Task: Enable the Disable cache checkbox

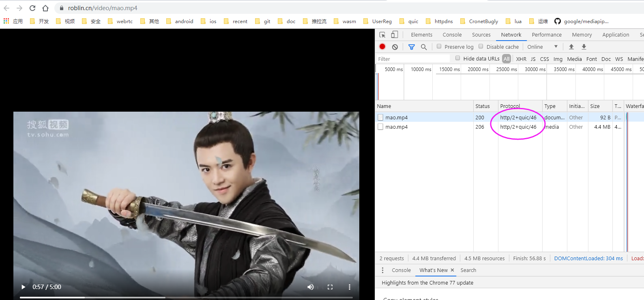Action: point(481,46)
